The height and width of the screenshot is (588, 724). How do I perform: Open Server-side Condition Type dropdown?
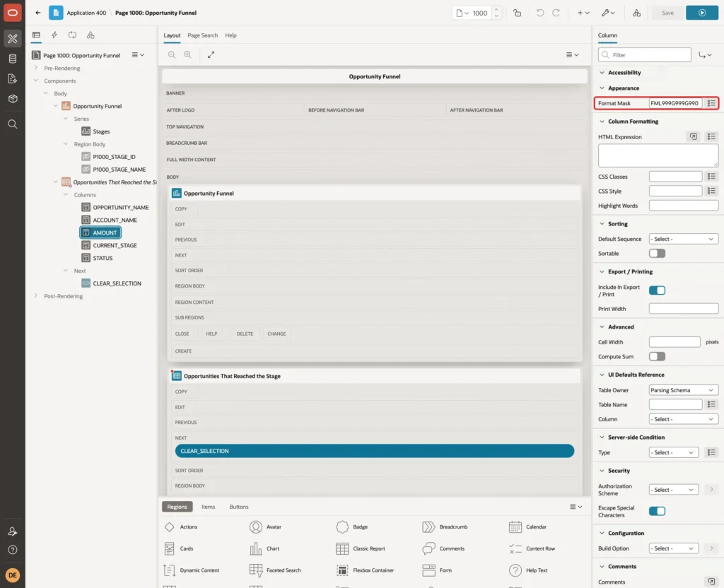[673, 453]
